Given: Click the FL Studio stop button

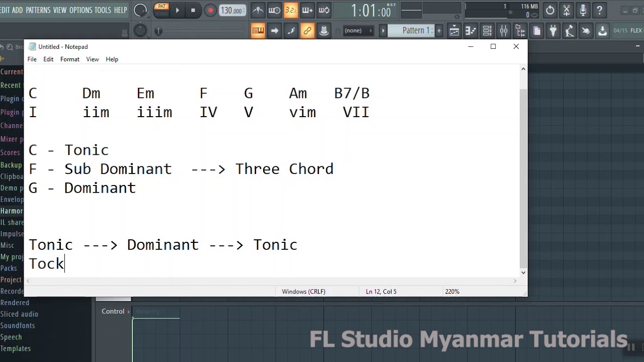Looking at the screenshot, I should point(193,10).
